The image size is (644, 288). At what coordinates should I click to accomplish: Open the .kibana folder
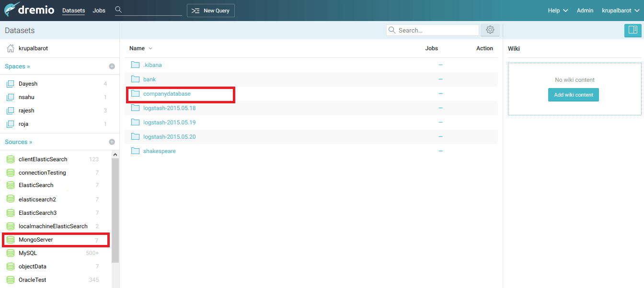tap(153, 65)
